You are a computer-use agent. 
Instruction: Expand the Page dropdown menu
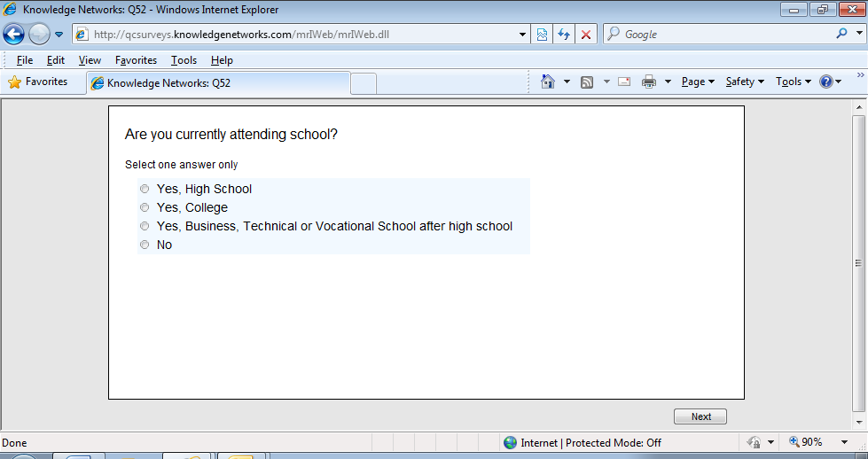coord(698,82)
